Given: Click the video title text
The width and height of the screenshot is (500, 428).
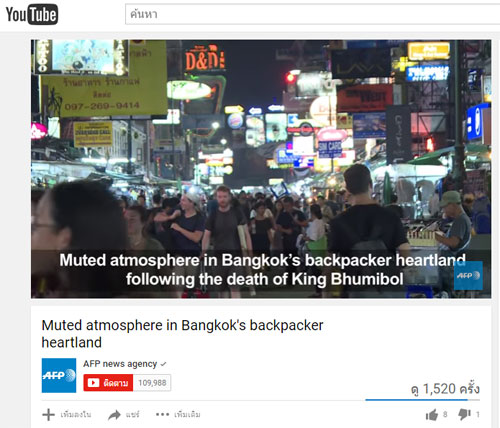Looking at the screenshot, I should pos(182,334).
